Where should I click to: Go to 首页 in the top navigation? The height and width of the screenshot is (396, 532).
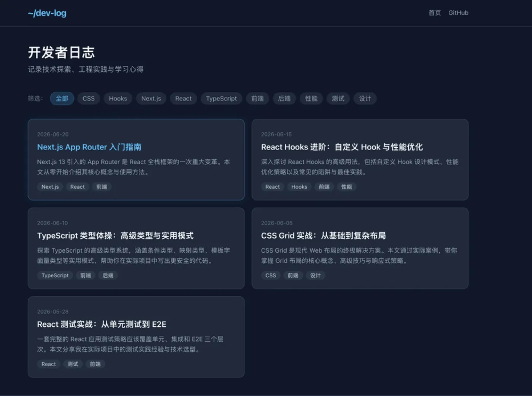click(x=435, y=13)
